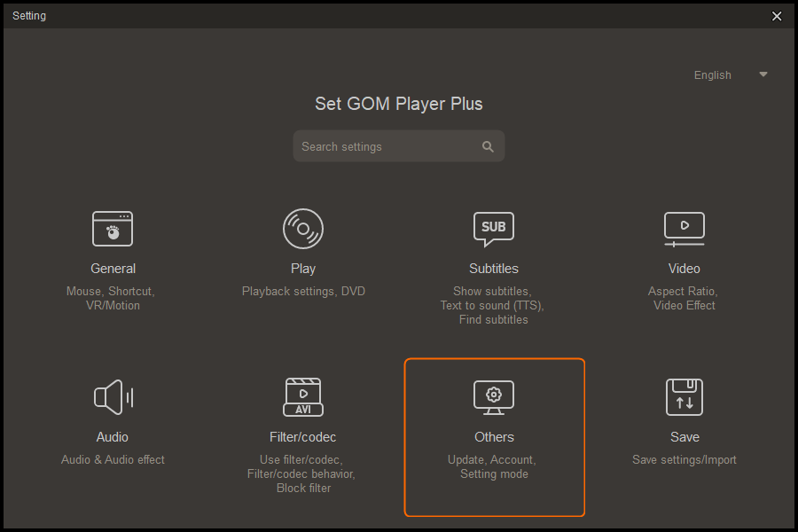
Task: Click 'Playback settings, DVD' description
Action: [303, 291]
